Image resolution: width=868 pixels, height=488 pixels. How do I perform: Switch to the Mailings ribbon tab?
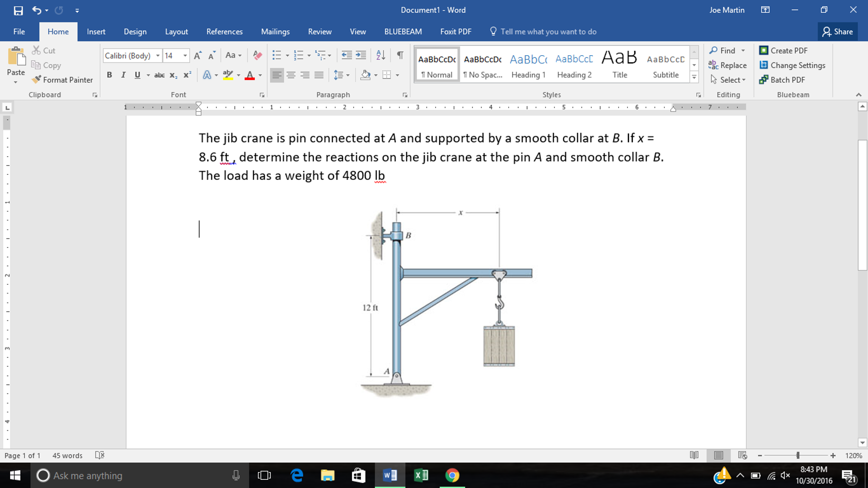click(x=275, y=31)
